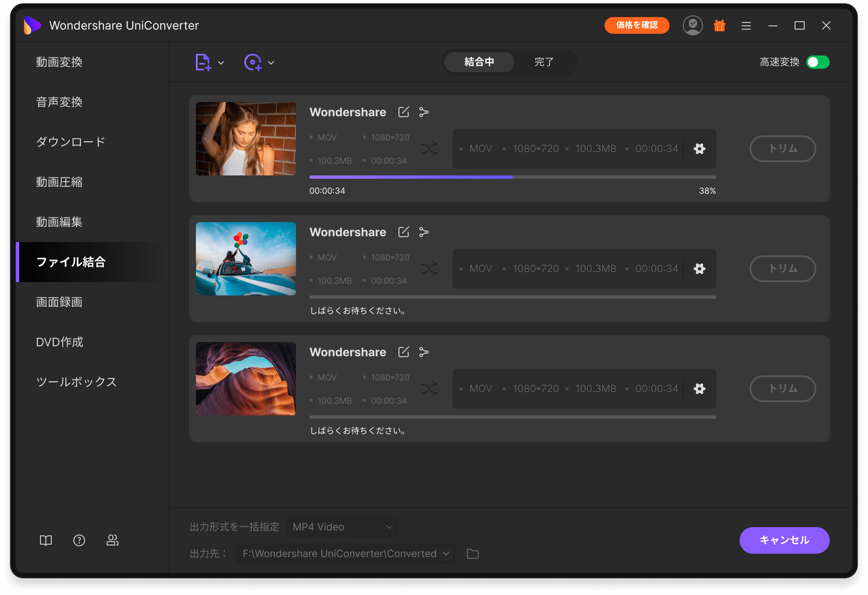The width and height of the screenshot is (868, 595).
Task: Open ダウンロード in the sidebar
Action: point(70,142)
